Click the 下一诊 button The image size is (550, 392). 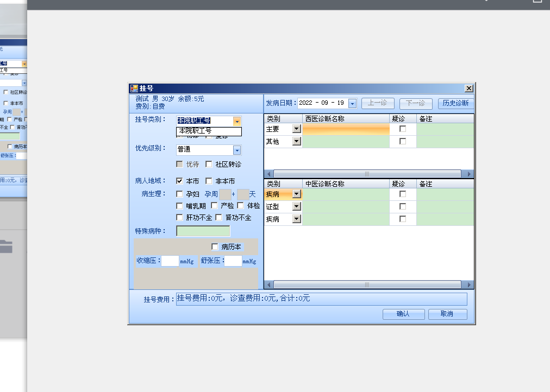[416, 103]
